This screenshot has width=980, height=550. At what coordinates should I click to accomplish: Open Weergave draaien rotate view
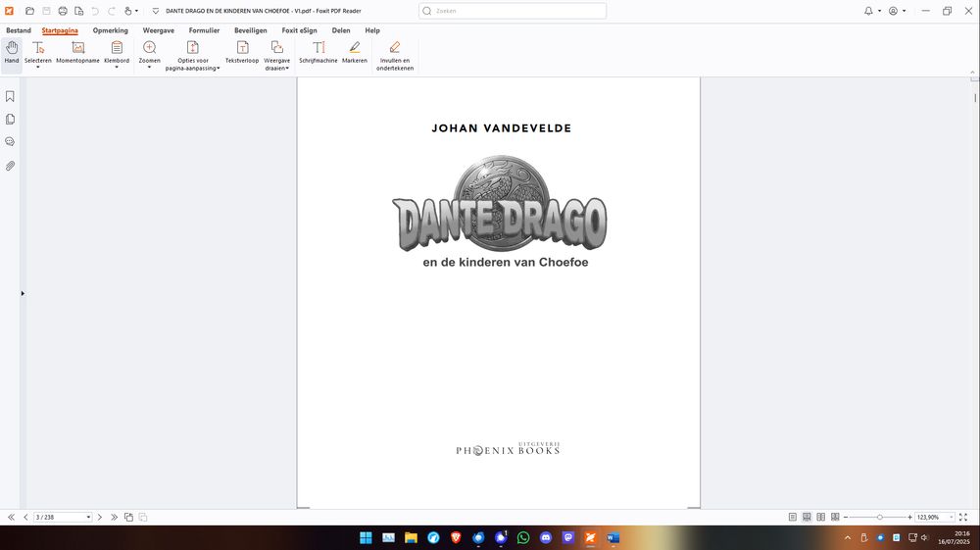point(277,56)
